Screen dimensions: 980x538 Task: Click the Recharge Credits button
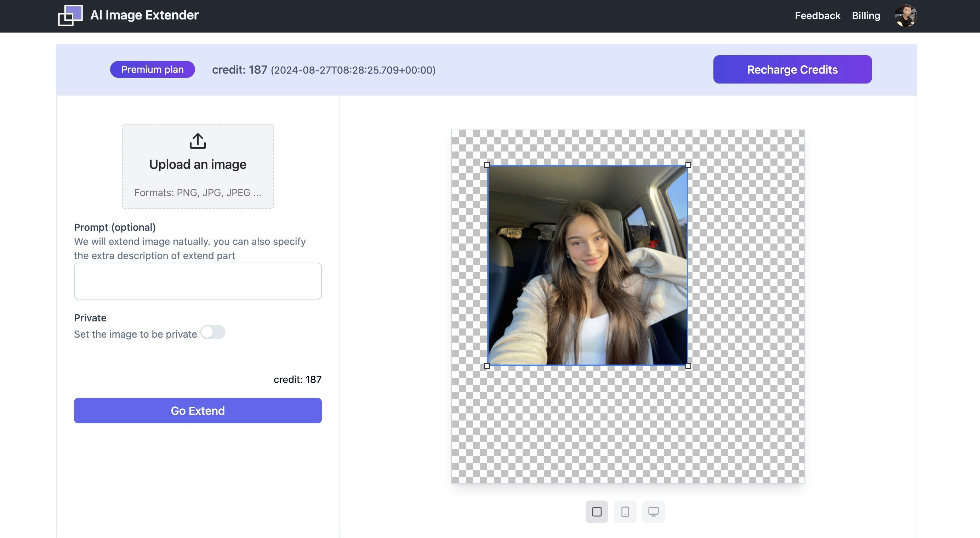792,70
